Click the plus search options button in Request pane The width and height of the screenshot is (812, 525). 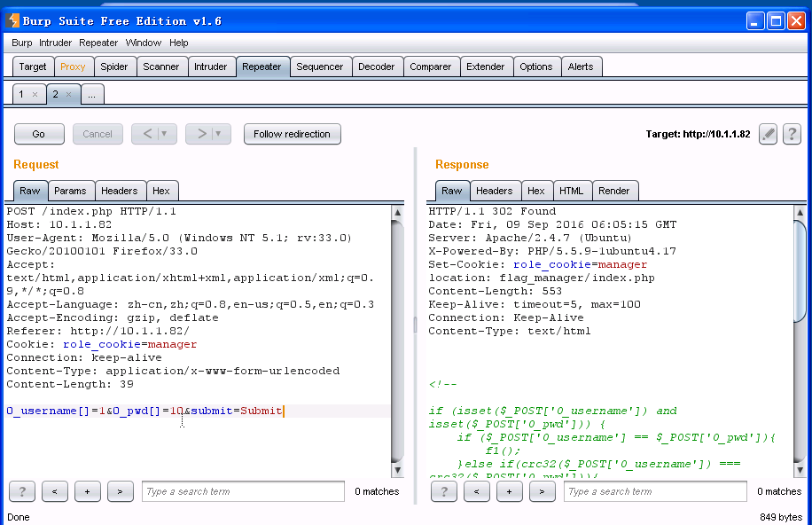pyautogui.click(x=87, y=491)
